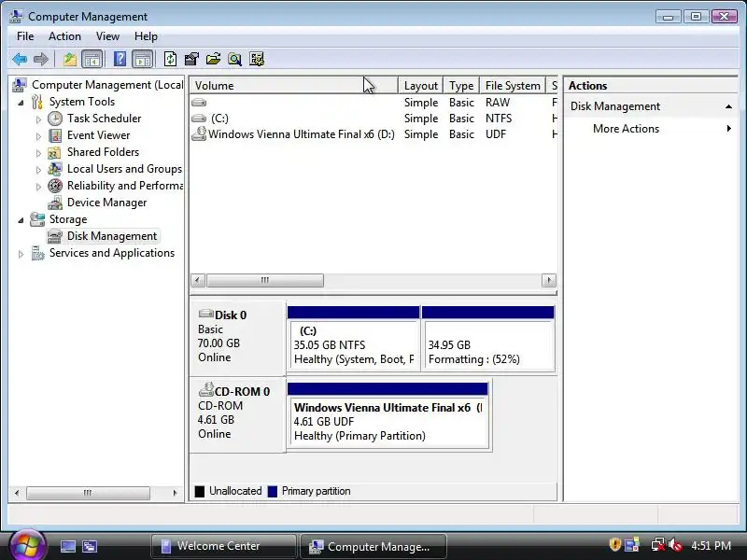Select Disk Management in the tree
Screen dimensions: 747x560
(x=111, y=236)
